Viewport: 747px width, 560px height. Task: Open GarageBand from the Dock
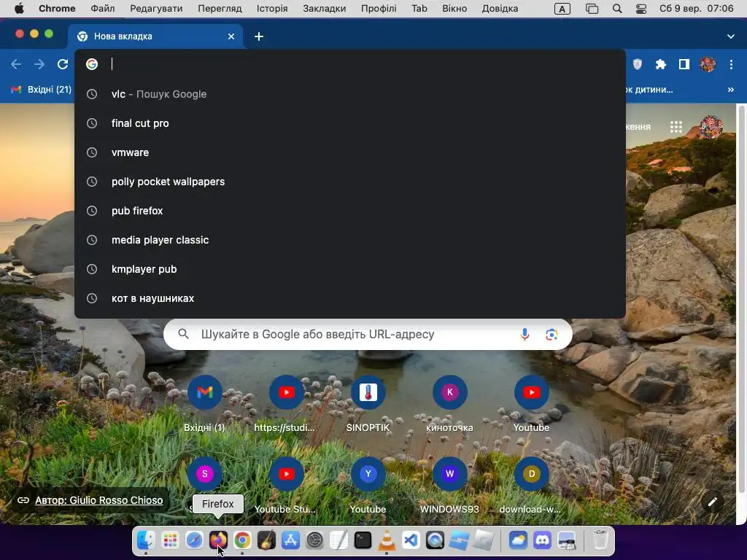coord(266,540)
